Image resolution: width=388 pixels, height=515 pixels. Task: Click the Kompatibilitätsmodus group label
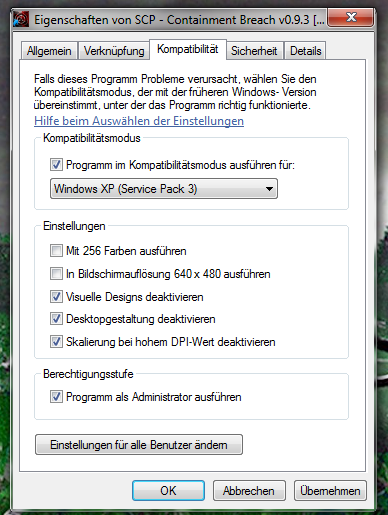(x=92, y=138)
